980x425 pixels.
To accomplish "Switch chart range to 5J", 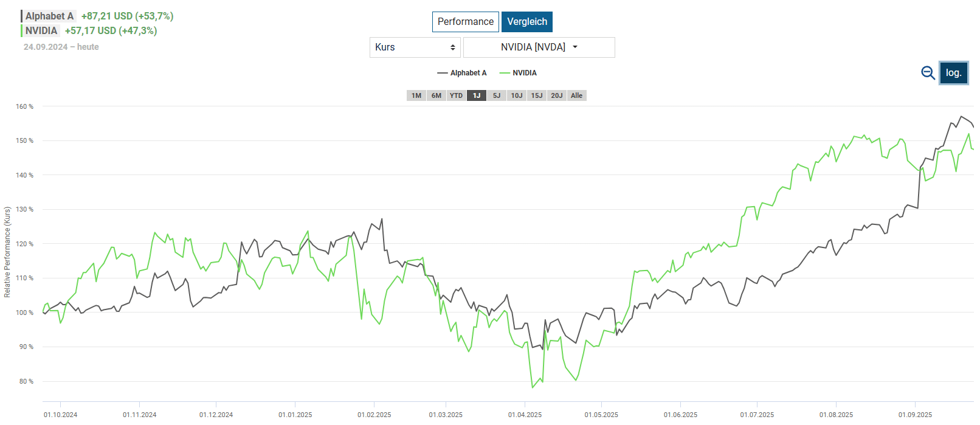I will tap(497, 95).
